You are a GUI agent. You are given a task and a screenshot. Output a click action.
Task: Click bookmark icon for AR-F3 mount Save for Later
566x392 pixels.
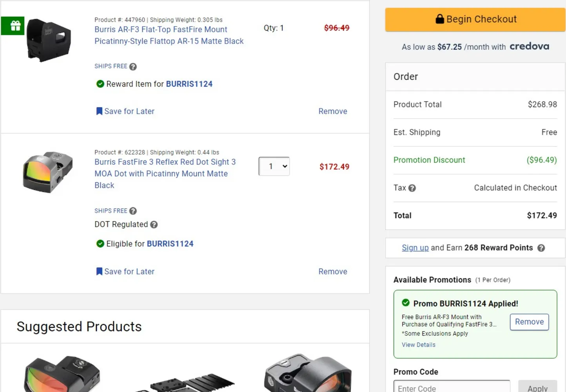(99, 111)
